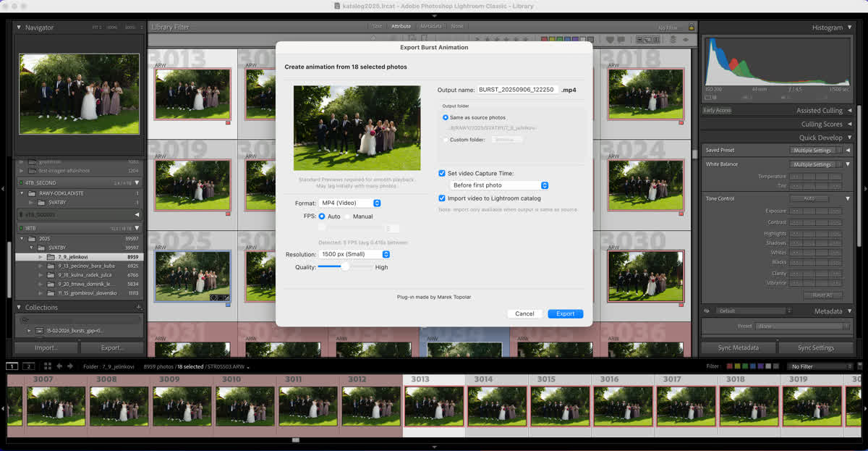Click the lock icon on the Library Filter bar
The image size is (868, 451).
click(692, 26)
